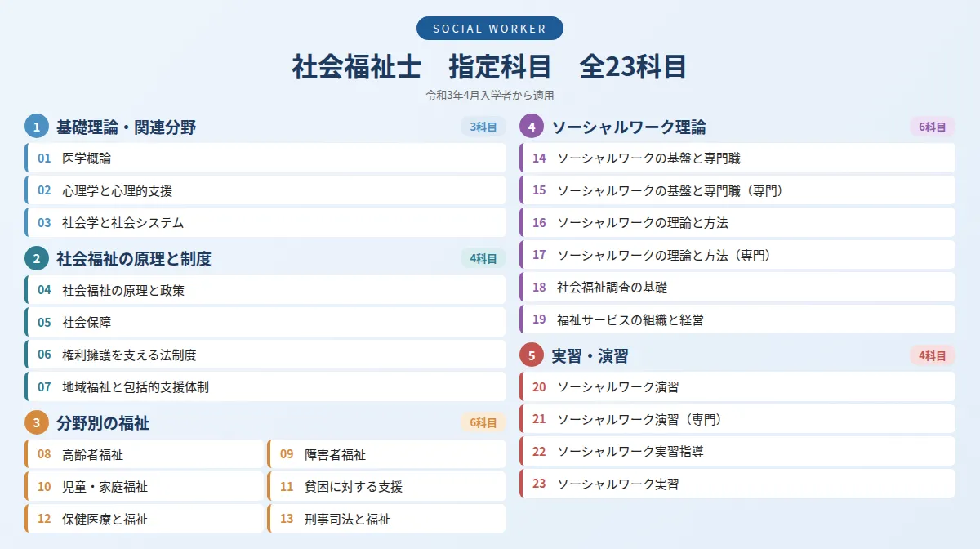Screen dimensions: 980x549
Task: Click the purple 6科目 count badge
Action: click(x=933, y=127)
